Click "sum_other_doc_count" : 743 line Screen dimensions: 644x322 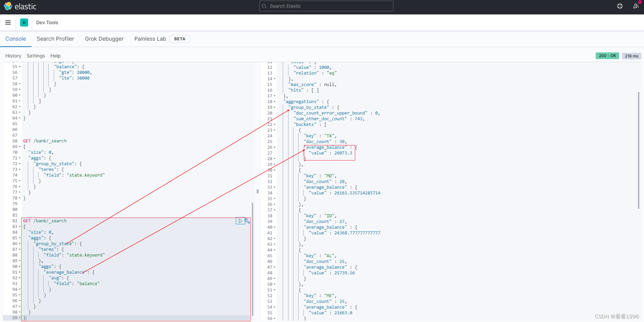pos(329,119)
